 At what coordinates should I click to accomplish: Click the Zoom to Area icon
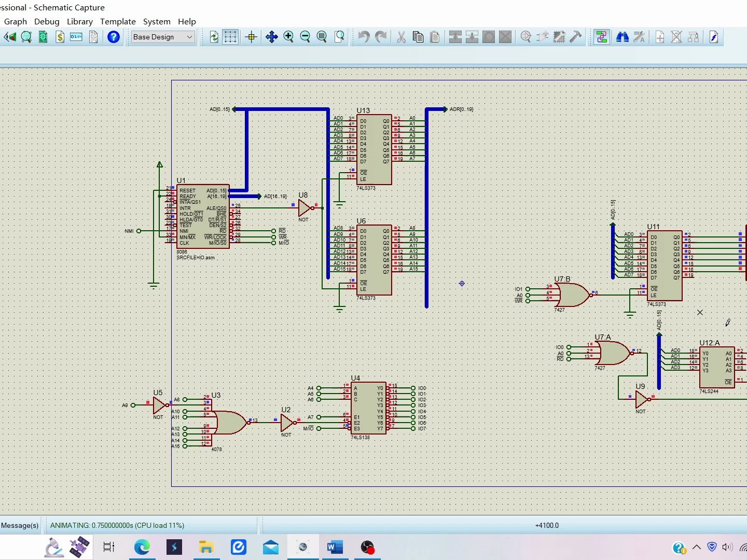339,37
